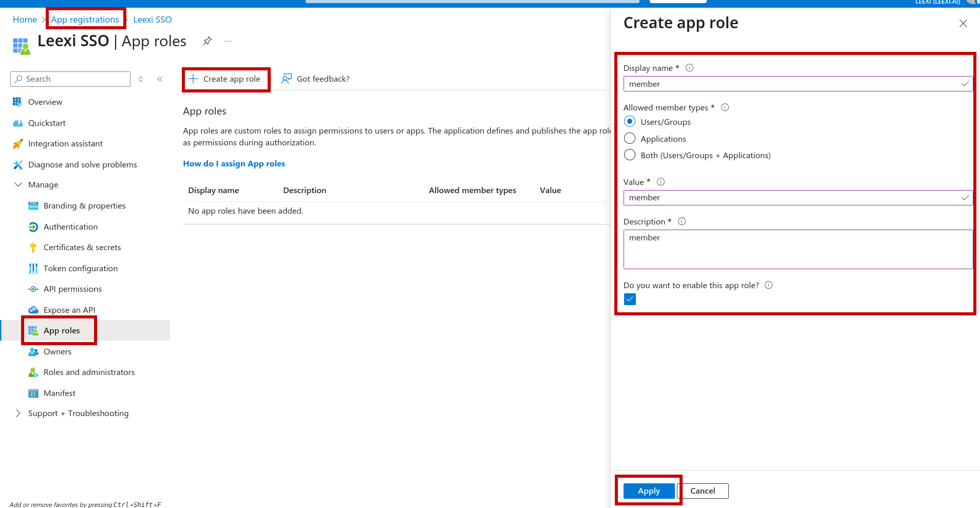
Task: Click the Certificates & secrets key icon
Action: tap(33, 248)
